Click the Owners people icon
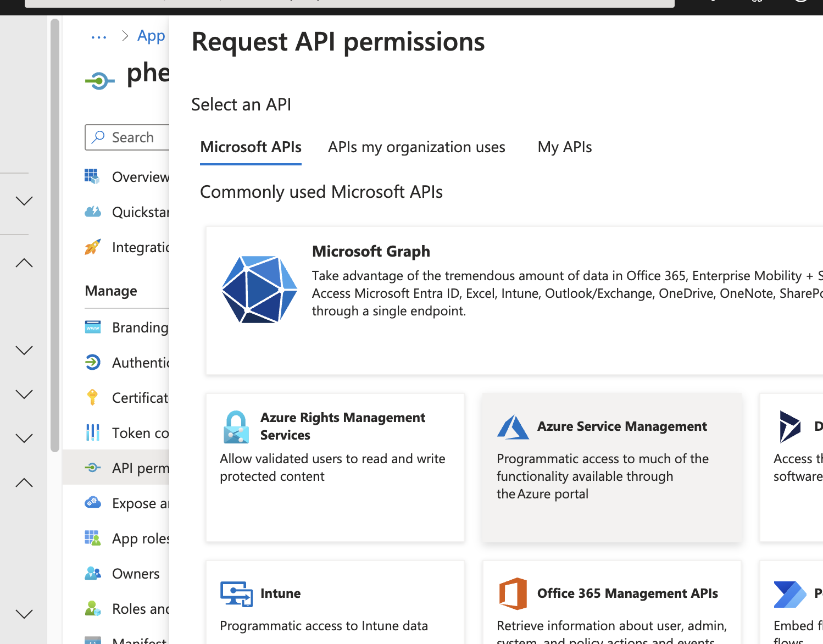Image resolution: width=823 pixels, height=644 pixels. (x=93, y=573)
